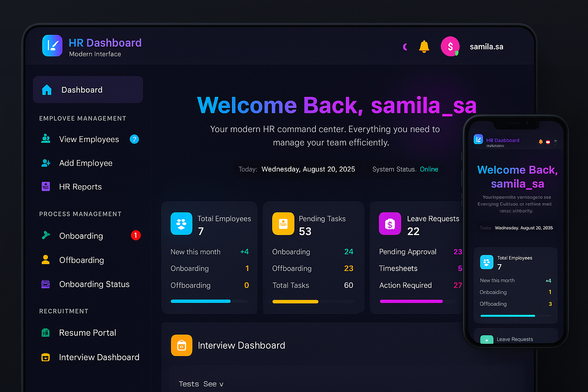Click the Offboarding person icon
588x392 pixels.
pyautogui.click(x=46, y=260)
